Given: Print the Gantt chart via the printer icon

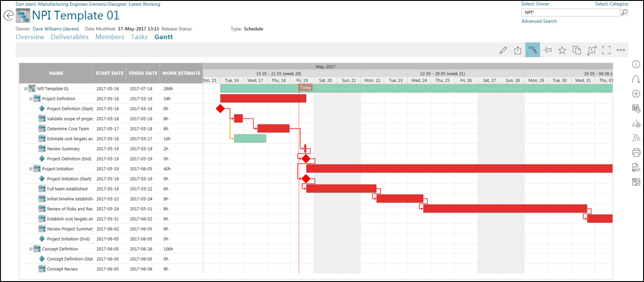Looking at the screenshot, I should click(636, 153).
